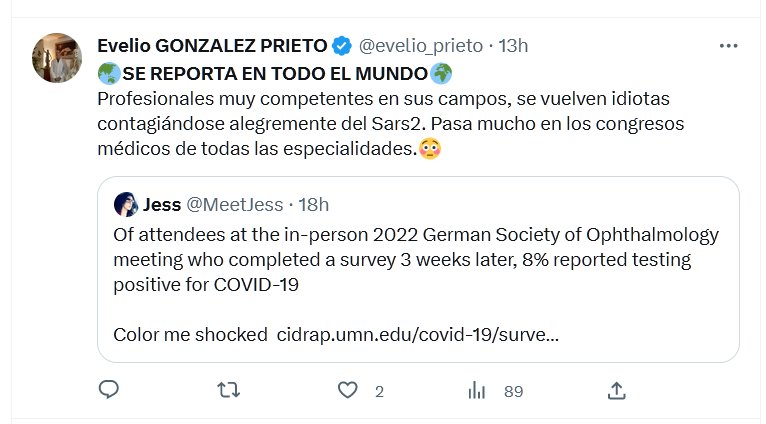The width and height of the screenshot is (766, 424).
Task: Open the 13h timestamp link
Action: 513,46
